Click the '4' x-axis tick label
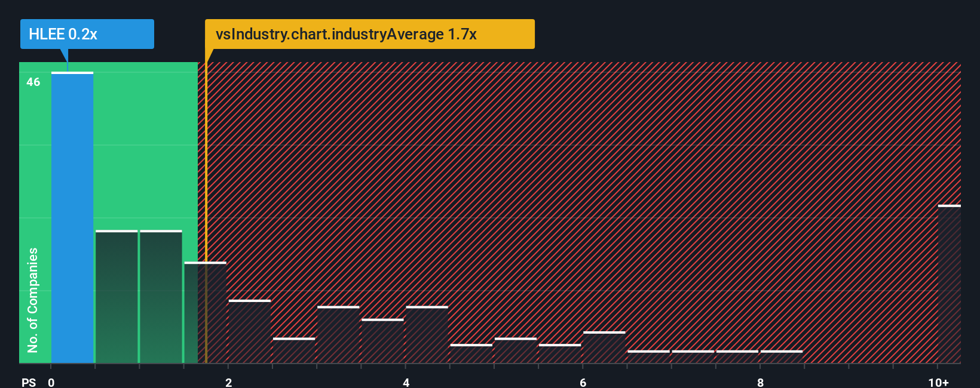The height and width of the screenshot is (388, 980). (406, 382)
